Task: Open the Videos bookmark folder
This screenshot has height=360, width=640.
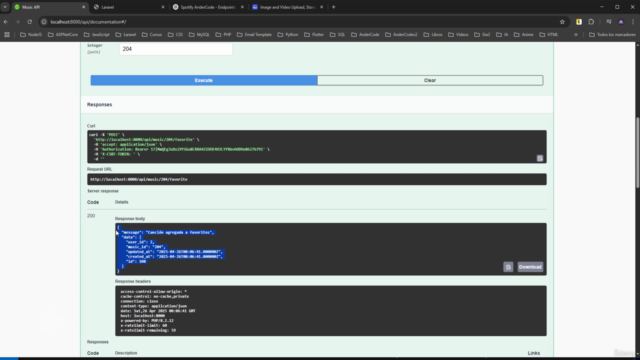Action: coord(458,35)
